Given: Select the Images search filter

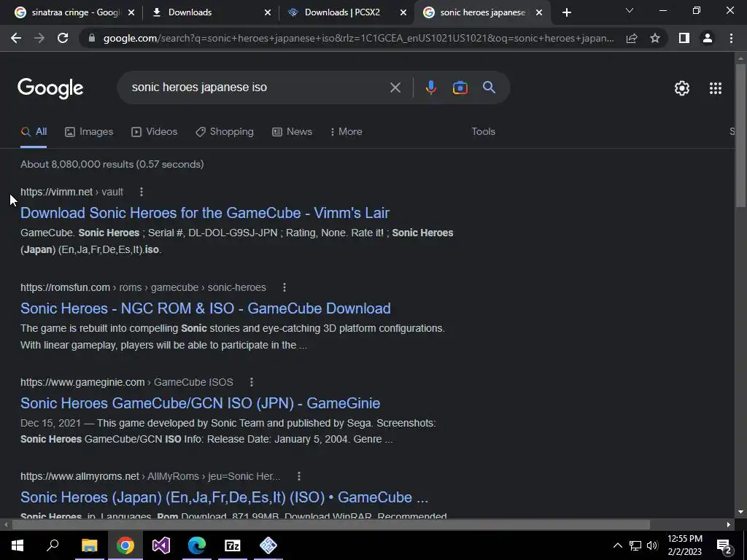Looking at the screenshot, I should [x=89, y=132].
